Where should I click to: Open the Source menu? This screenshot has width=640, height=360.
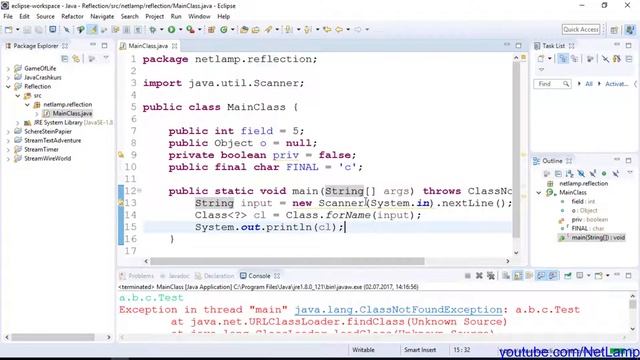click(x=45, y=16)
